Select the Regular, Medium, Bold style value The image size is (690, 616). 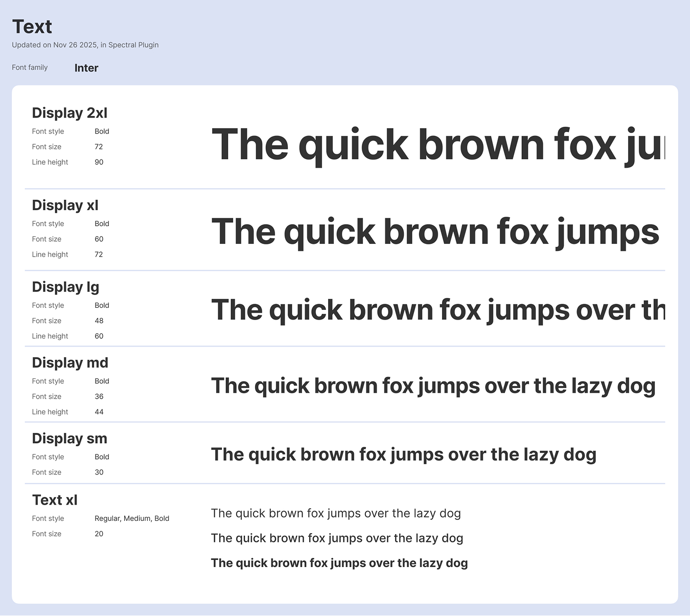(132, 518)
